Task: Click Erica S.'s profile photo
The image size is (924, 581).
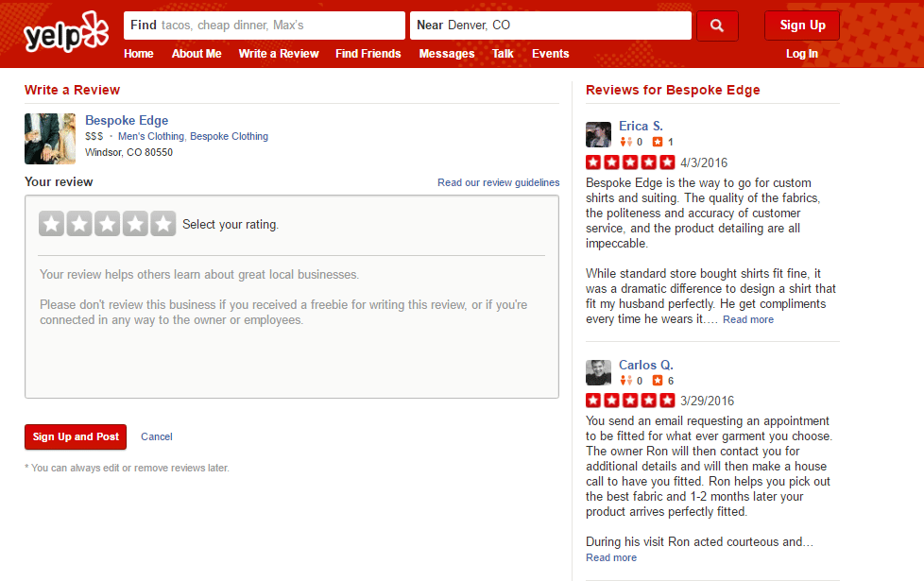Action: click(x=598, y=134)
